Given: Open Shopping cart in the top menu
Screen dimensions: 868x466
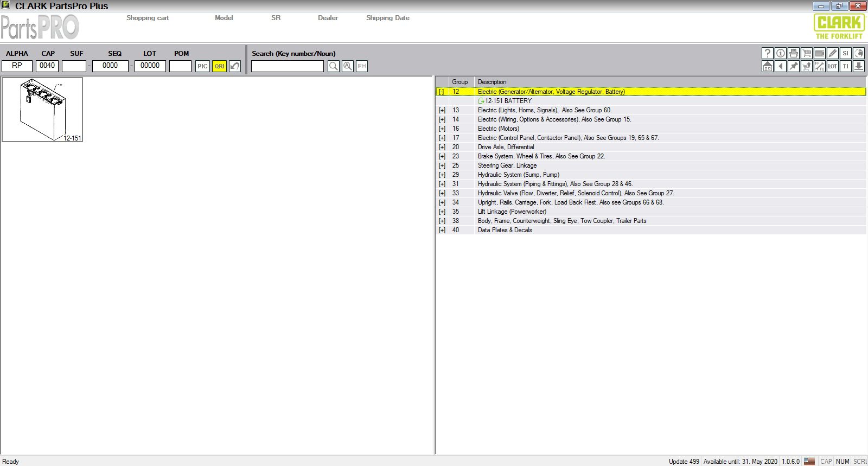Looking at the screenshot, I should pos(148,18).
